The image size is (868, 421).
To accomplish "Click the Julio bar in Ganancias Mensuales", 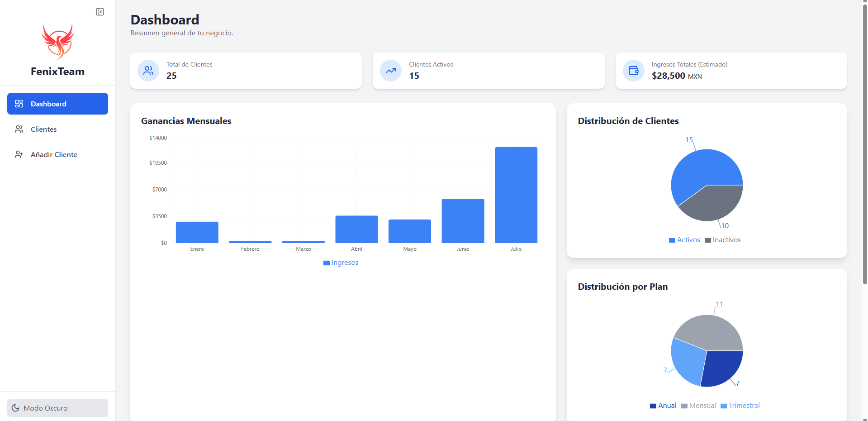I will pyautogui.click(x=516, y=195).
